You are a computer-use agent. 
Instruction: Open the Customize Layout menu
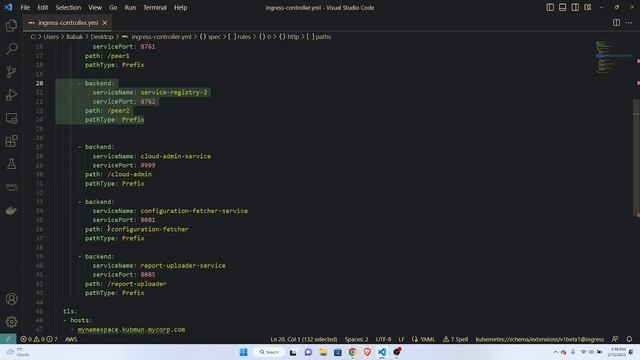point(588,7)
